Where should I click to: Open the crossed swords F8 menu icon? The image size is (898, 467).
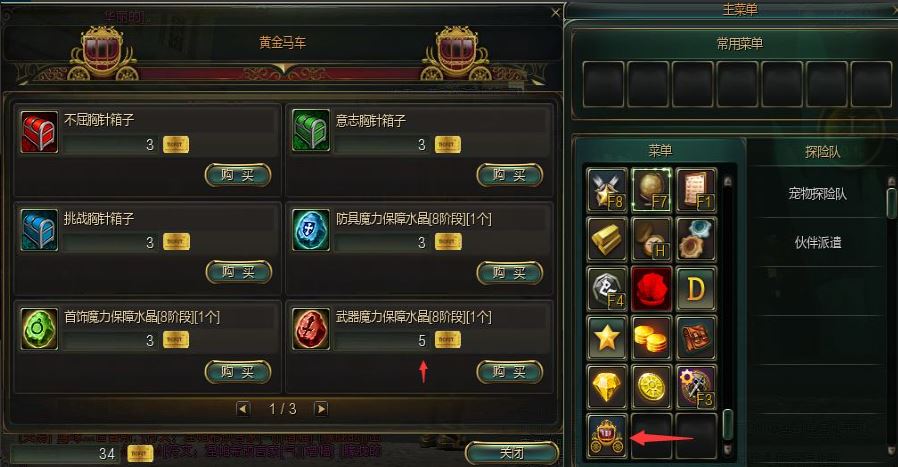click(x=607, y=190)
